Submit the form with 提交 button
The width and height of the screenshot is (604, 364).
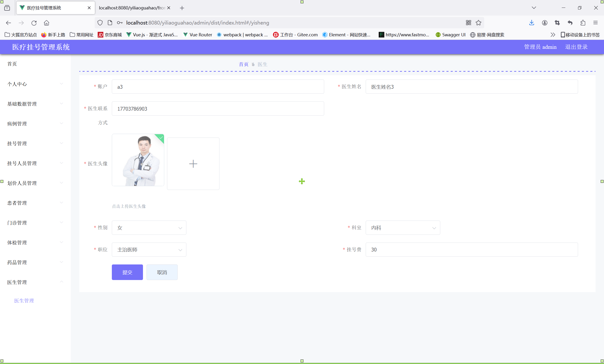click(127, 272)
